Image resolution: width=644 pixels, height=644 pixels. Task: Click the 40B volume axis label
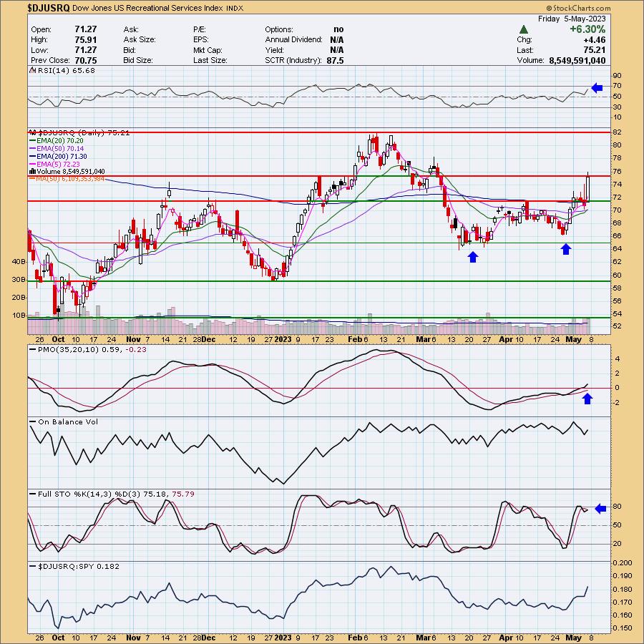19,262
